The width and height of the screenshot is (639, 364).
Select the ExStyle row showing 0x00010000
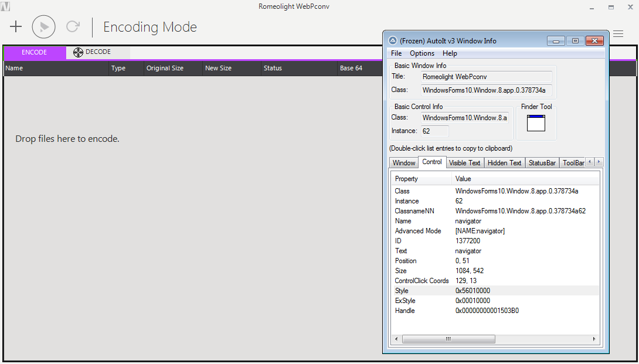pos(495,301)
